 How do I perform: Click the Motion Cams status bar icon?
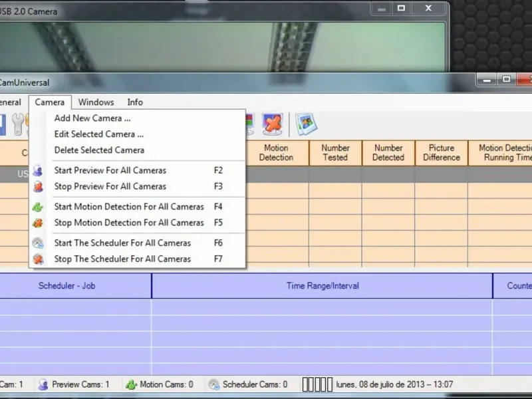click(131, 384)
